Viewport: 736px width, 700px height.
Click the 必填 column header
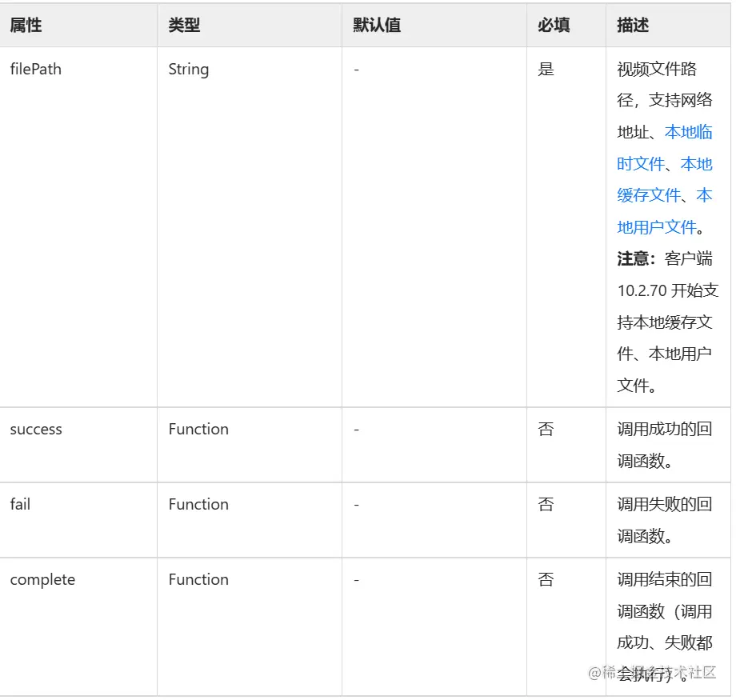[554, 25]
